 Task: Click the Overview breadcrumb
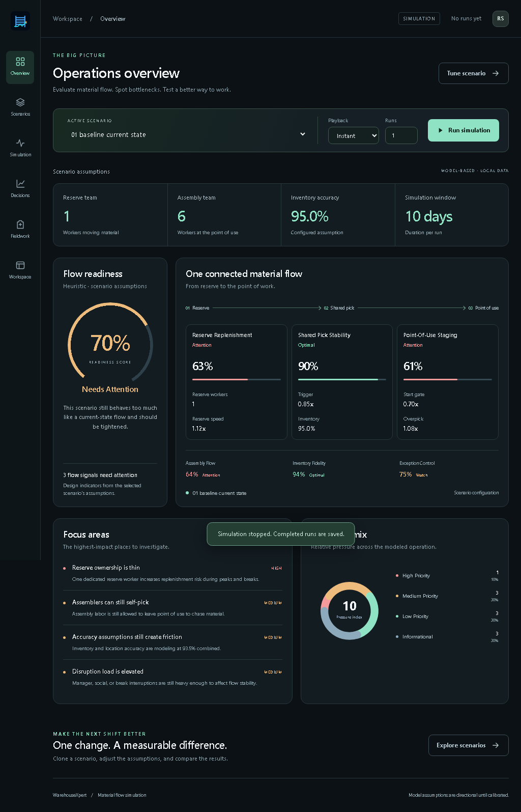[x=113, y=19]
